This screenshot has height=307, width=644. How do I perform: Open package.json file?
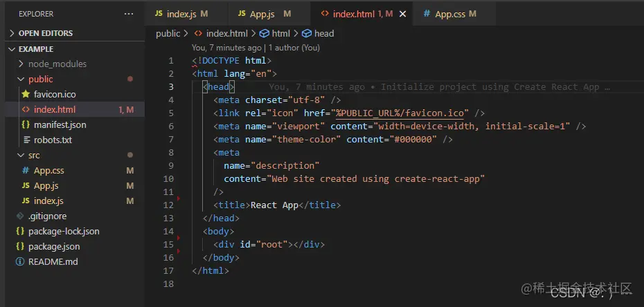tap(54, 246)
